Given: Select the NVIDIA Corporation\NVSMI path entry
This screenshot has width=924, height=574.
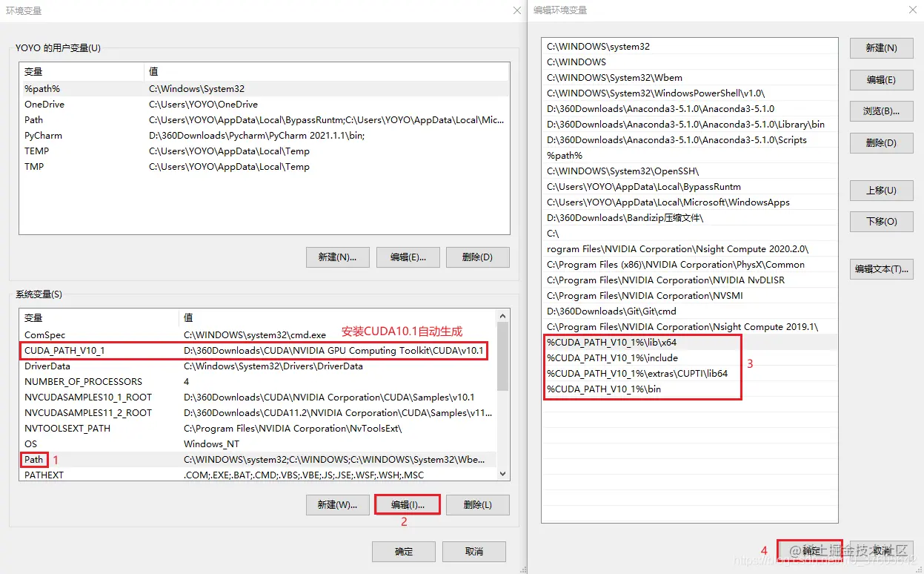Looking at the screenshot, I should [x=690, y=295].
